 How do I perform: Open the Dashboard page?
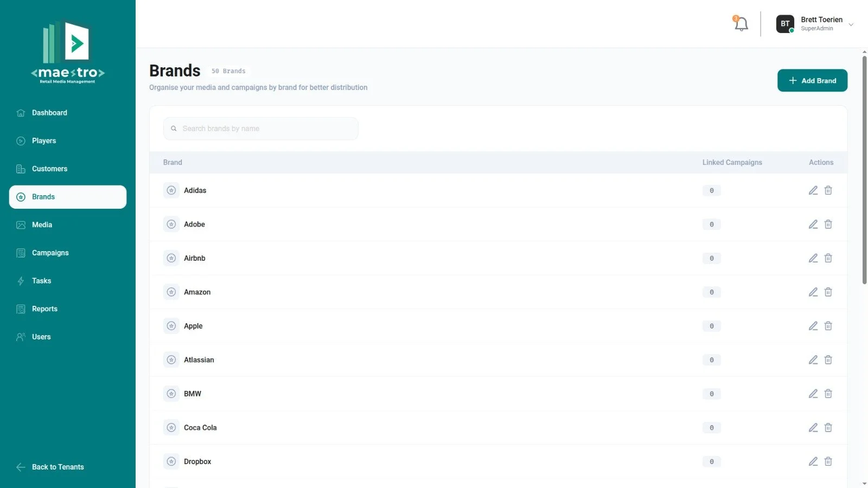pyautogui.click(x=68, y=113)
